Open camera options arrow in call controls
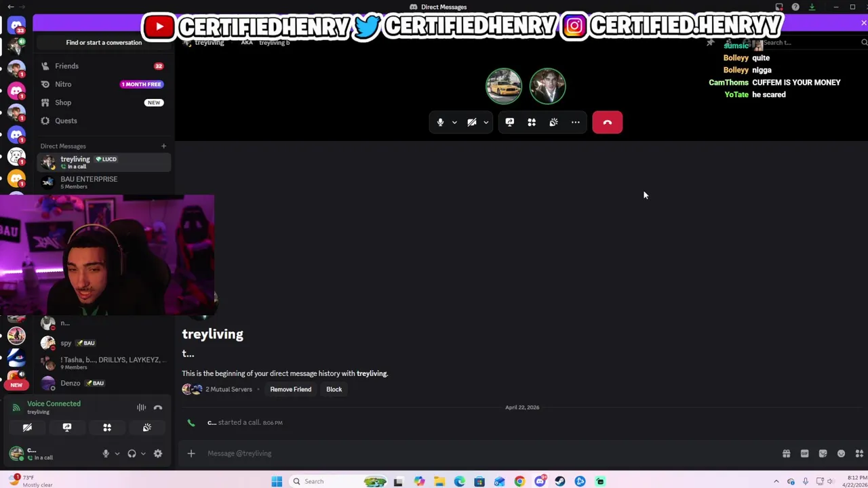This screenshot has width=868, height=488. coord(486,123)
